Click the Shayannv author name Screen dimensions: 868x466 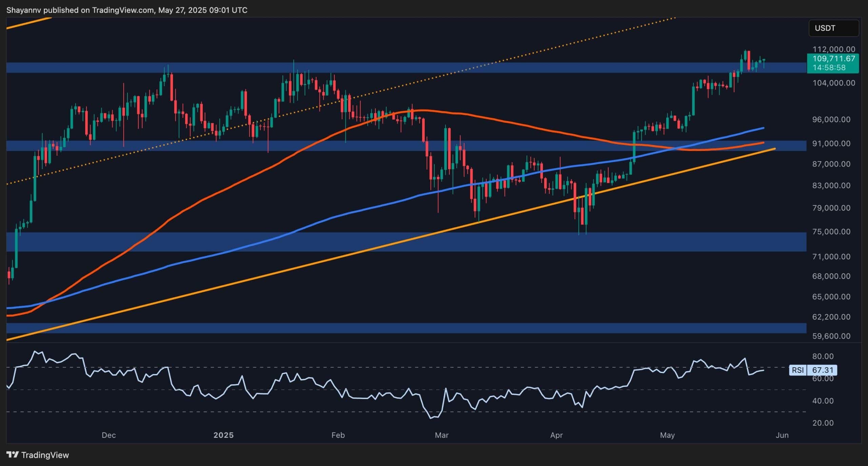(25, 10)
